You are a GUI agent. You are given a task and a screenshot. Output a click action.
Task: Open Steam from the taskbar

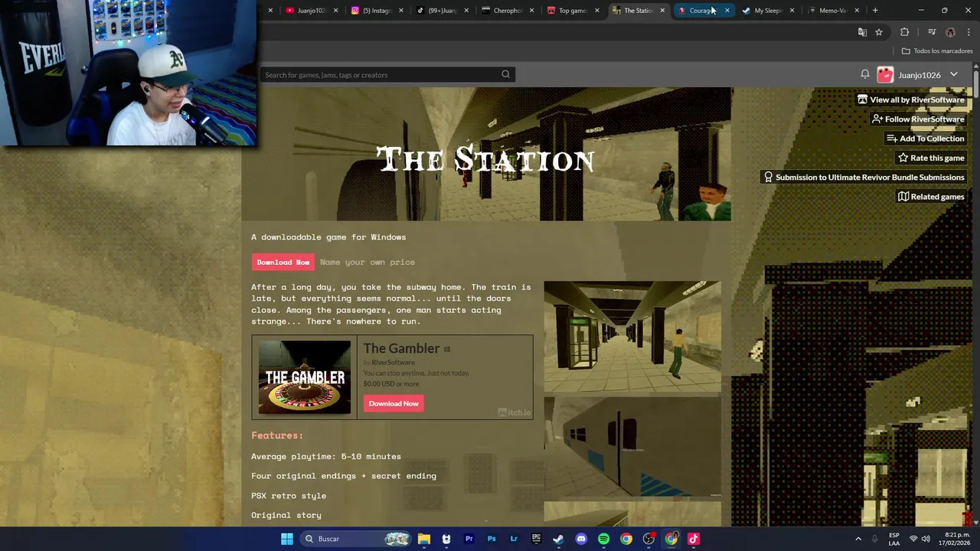point(558,539)
